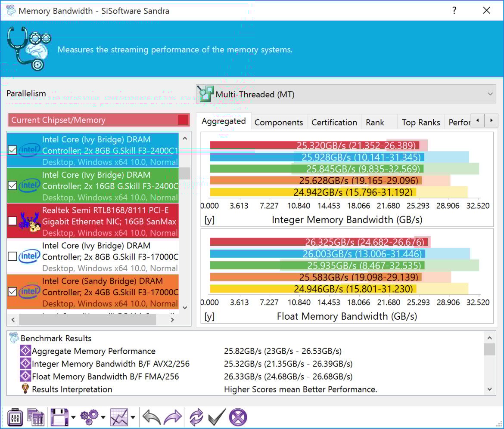
Task: Click the Benchmark Results header icon
Action: pyautogui.click(x=14, y=338)
